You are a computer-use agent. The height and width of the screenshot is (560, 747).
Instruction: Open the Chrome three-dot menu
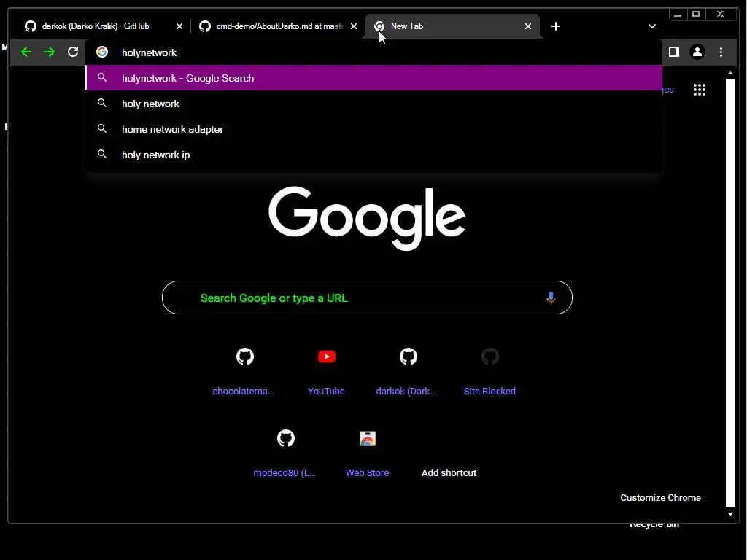721,52
